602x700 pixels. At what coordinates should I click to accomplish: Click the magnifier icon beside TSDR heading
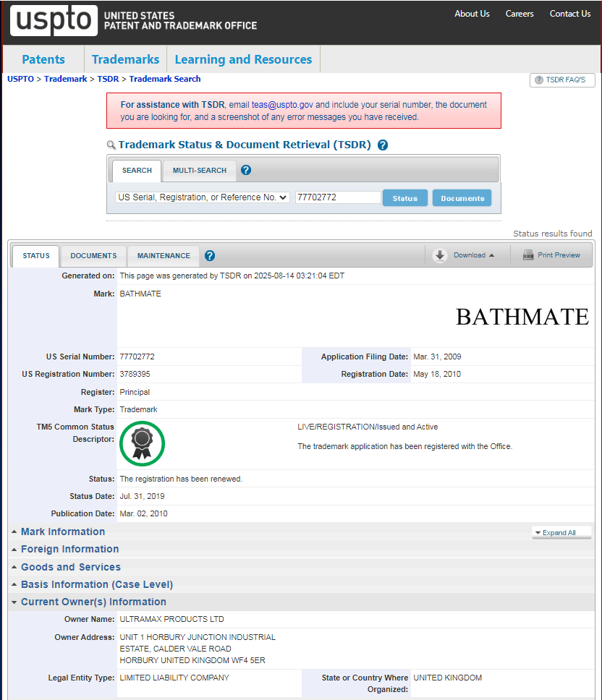click(x=111, y=145)
